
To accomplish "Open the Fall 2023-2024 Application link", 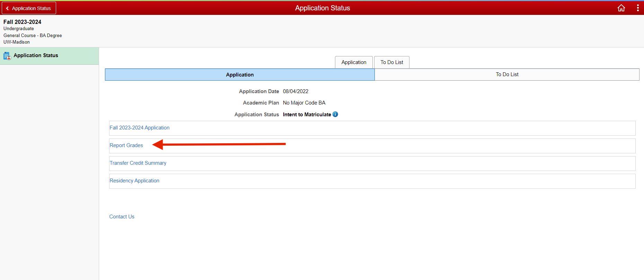I will [140, 128].
